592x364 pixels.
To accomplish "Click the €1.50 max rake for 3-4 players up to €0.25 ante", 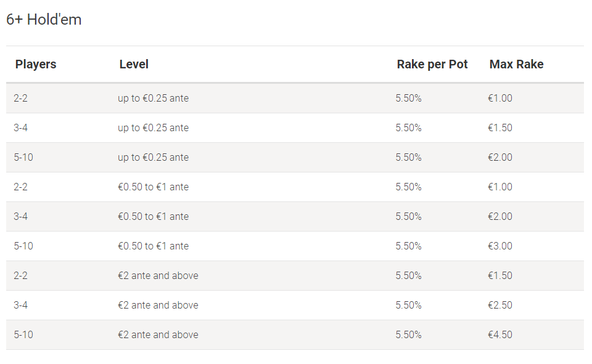I will pyautogui.click(x=500, y=127).
